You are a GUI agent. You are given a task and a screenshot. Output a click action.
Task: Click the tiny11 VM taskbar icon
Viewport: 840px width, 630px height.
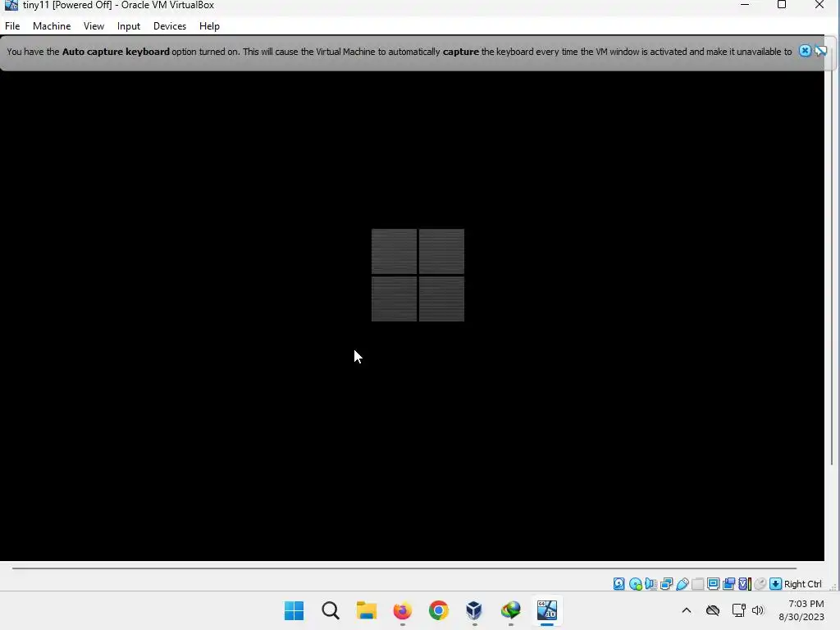pyautogui.click(x=547, y=610)
